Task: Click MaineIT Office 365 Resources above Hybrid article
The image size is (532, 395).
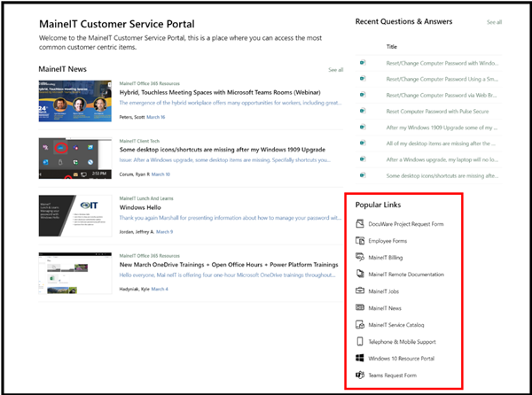Action: [149, 83]
